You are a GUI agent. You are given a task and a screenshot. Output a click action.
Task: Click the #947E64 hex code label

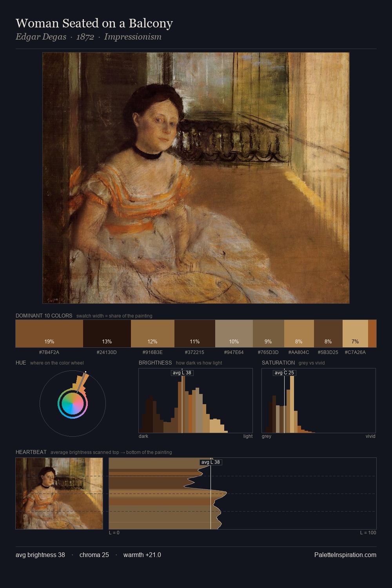pyautogui.click(x=234, y=352)
